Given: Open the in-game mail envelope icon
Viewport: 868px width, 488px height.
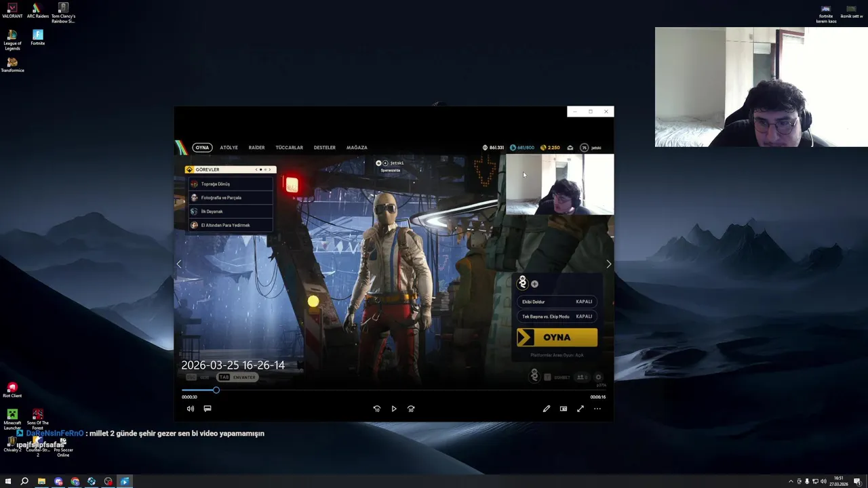Looking at the screenshot, I should [x=570, y=148].
